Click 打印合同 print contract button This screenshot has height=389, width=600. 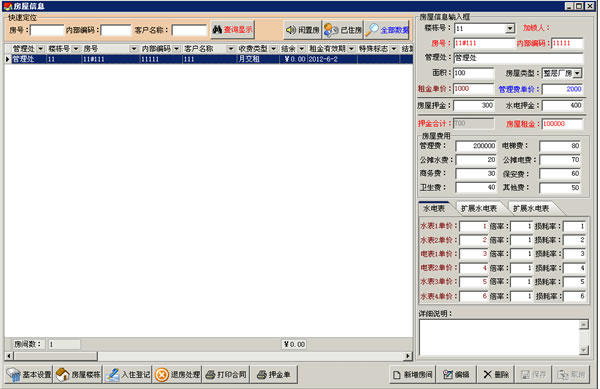[x=226, y=374]
